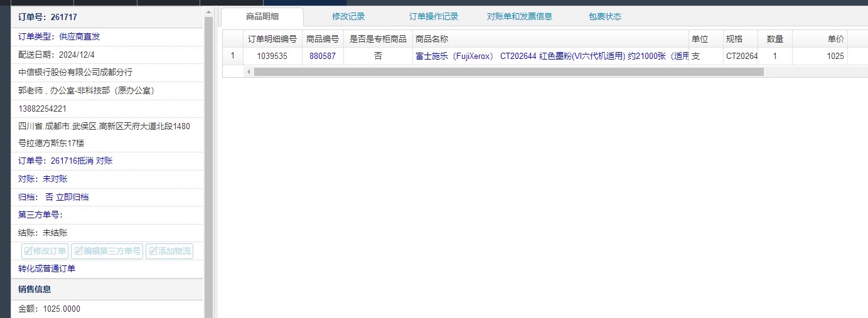Click the 单位 column header
This screenshot has height=318, width=868.
(706, 39)
